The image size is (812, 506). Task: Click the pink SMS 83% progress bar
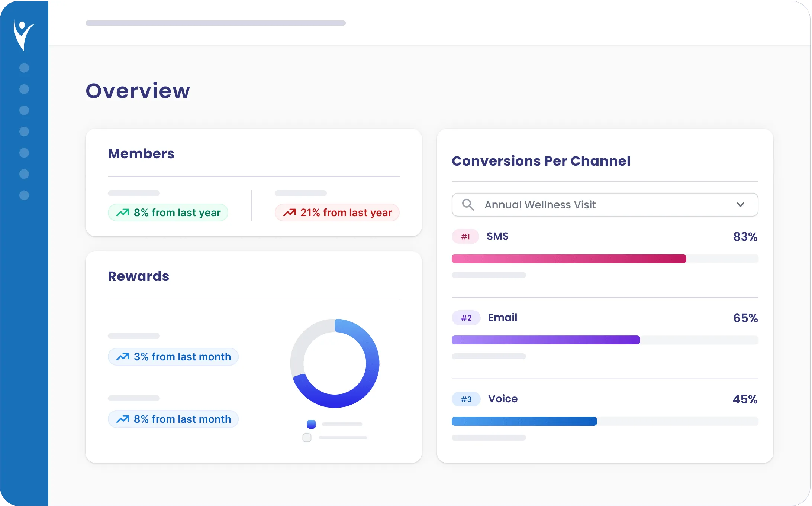click(569, 259)
